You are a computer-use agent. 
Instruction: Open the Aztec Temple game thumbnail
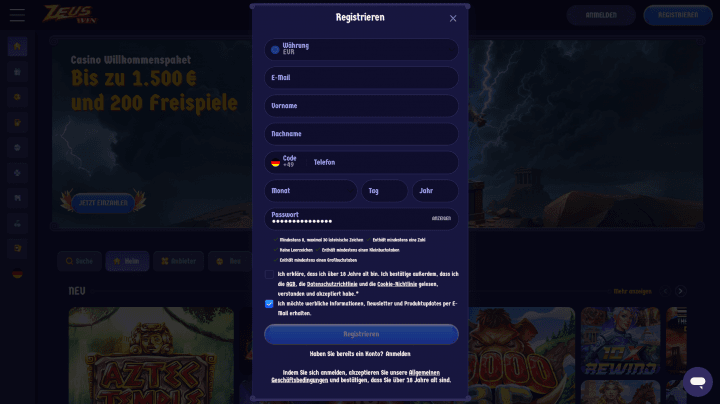151,355
